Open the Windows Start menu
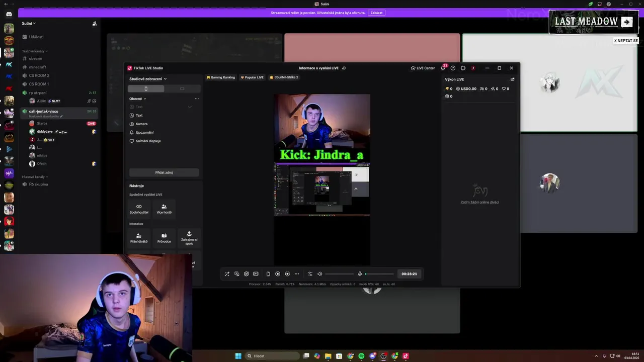 [238, 356]
